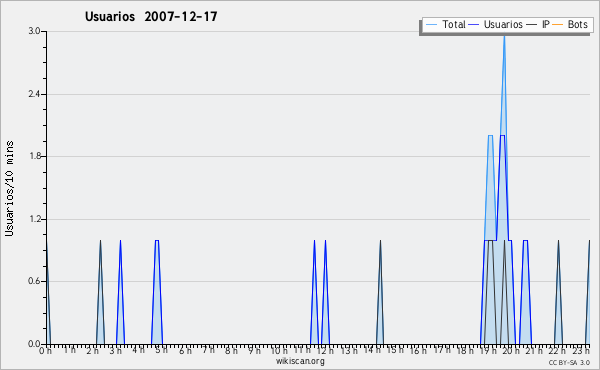Screen dimensions: 600x370
Task: Click the dark IP spike near 14 h
Action: (x=380, y=291)
